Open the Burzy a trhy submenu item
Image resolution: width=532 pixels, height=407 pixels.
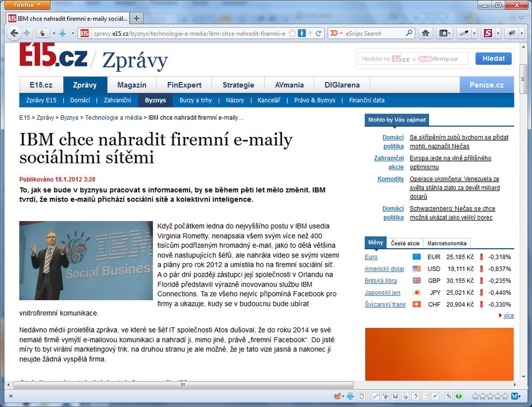pos(195,100)
